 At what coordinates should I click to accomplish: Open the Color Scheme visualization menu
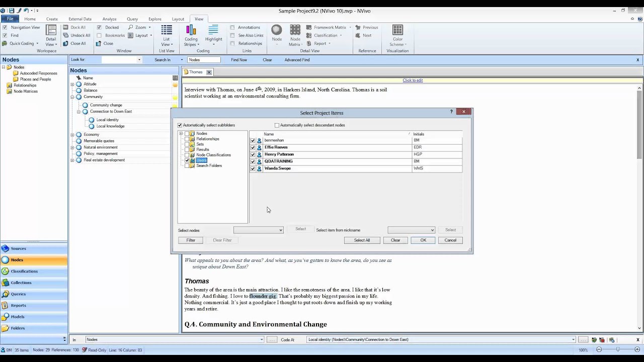coord(397,35)
